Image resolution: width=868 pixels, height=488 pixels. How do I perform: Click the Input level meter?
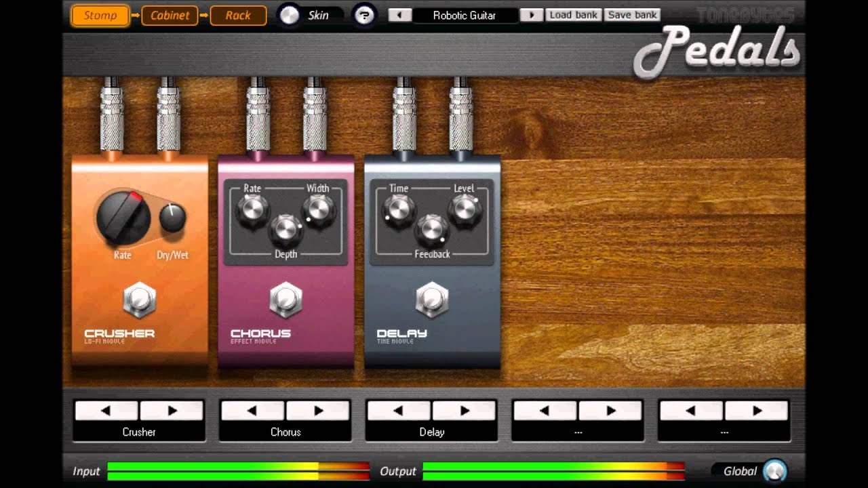point(238,471)
